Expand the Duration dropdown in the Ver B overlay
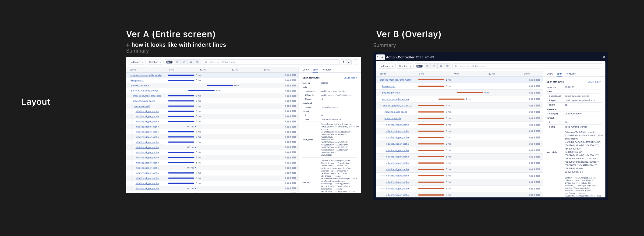Image resolution: width=644 pixels, height=236 pixels. tap(405, 66)
